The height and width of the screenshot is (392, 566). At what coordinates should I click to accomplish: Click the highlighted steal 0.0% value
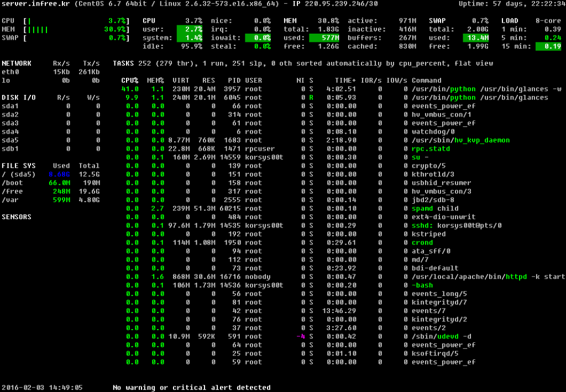(x=262, y=46)
